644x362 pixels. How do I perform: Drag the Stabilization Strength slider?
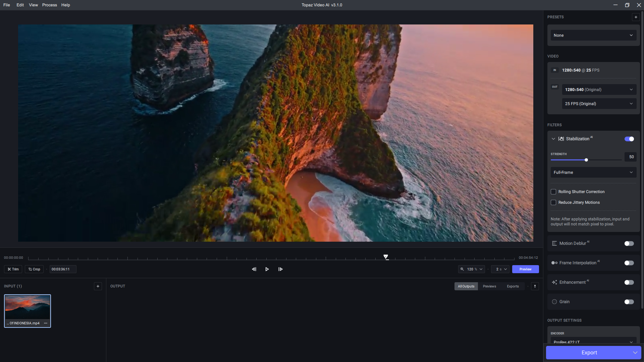(x=586, y=160)
